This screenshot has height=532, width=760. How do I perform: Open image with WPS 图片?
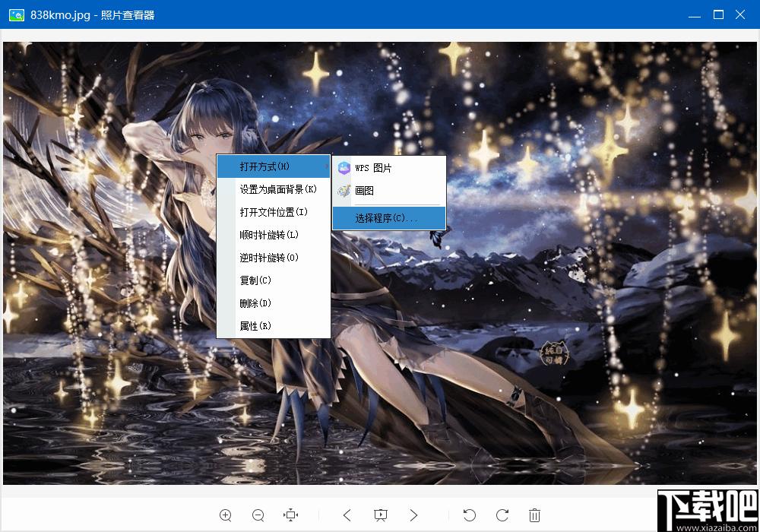coord(388,168)
